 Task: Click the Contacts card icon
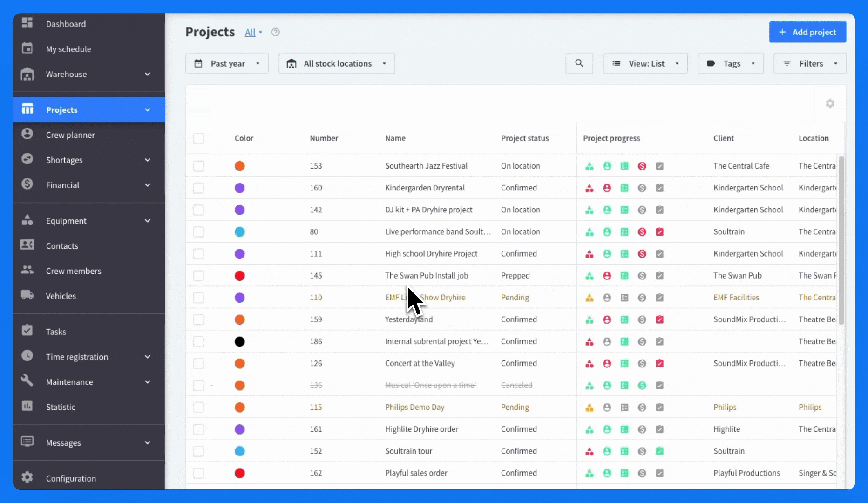tap(27, 245)
